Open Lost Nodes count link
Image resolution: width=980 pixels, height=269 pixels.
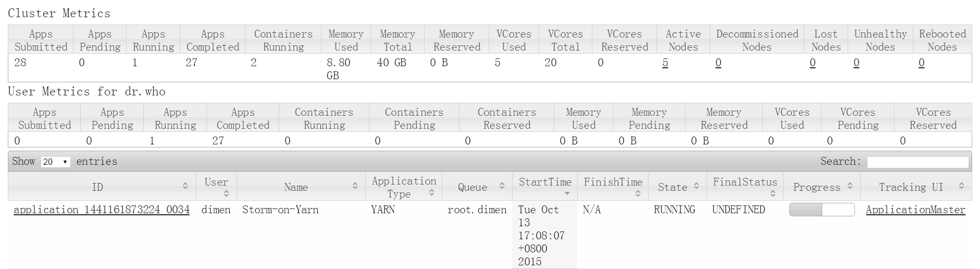tap(813, 63)
